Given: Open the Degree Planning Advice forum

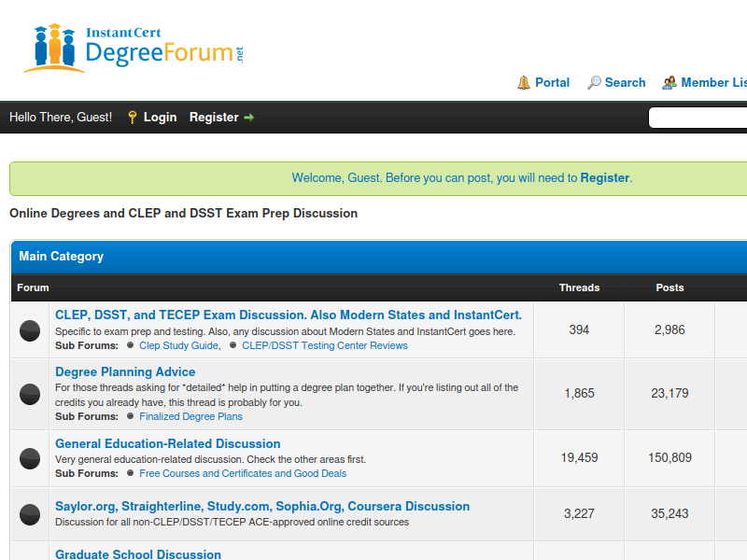Looking at the screenshot, I should click(125, 371).
